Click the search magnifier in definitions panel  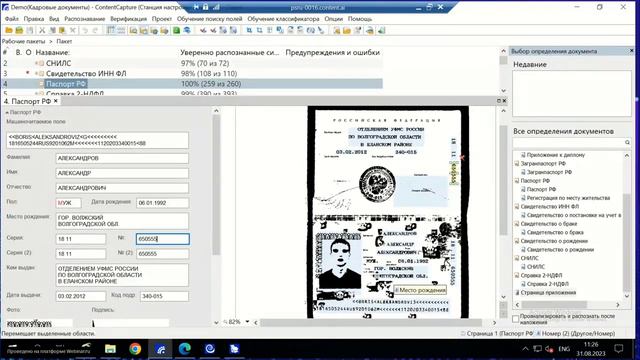(627, 142)
